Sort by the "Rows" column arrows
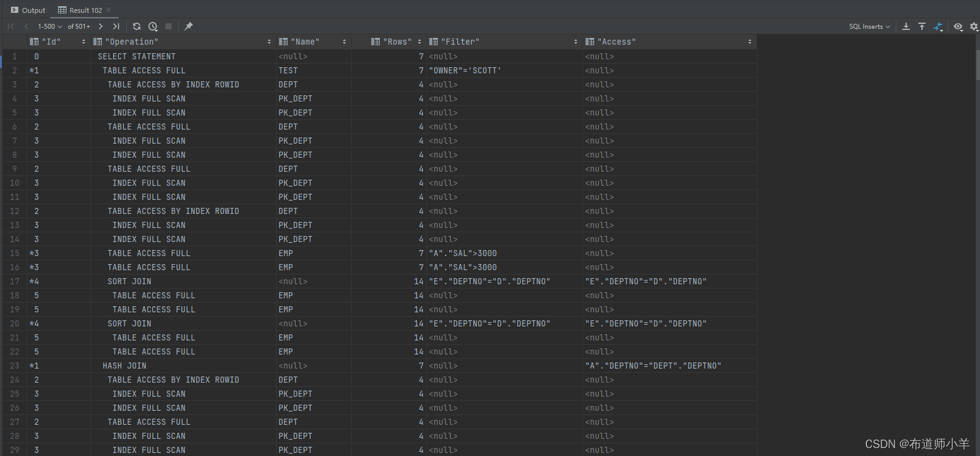The image size is (980, 456). point(419,42)
